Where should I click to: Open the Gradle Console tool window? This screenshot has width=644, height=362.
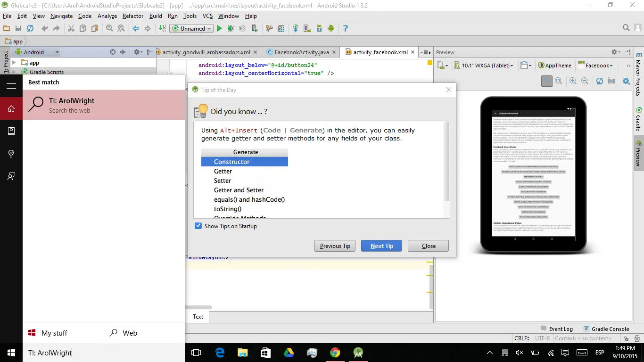[x=606, y=329]
